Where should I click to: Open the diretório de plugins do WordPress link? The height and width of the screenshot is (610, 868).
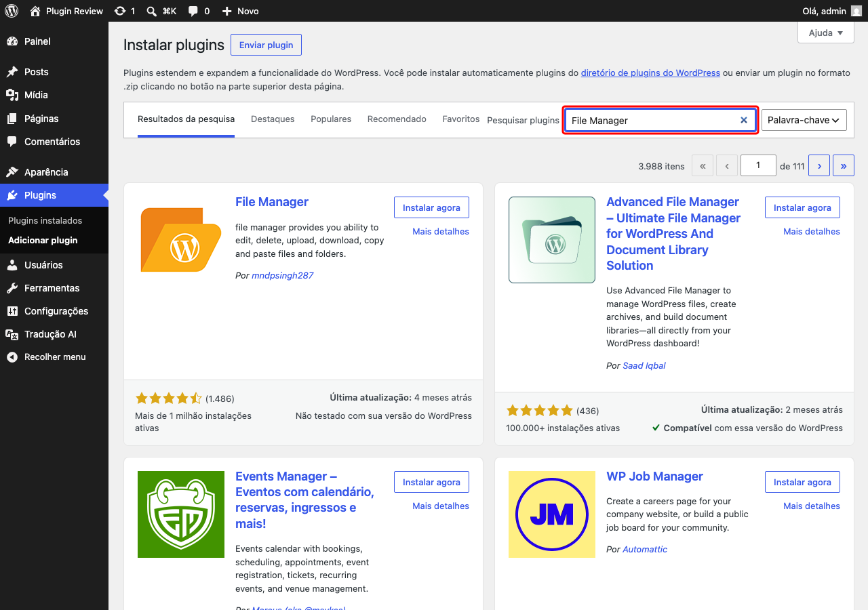[x=650, y=73]
